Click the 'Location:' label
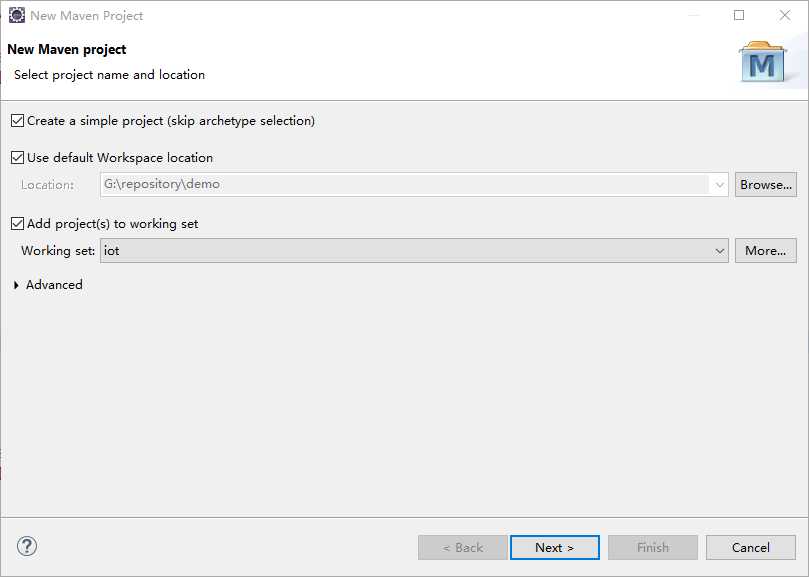This screenshot has width=809, height=577. (47, 185)
